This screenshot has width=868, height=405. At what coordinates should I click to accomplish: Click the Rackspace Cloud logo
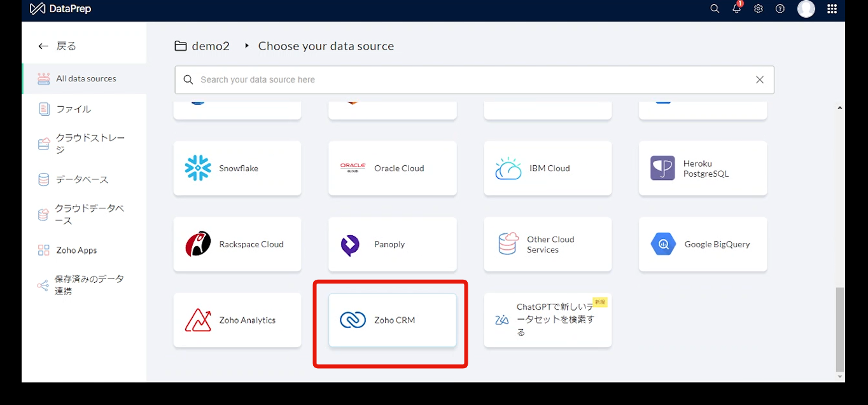(198, 244)
